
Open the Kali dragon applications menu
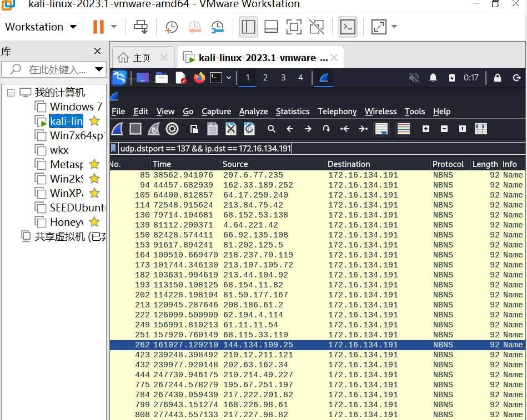tap(119, 78)
